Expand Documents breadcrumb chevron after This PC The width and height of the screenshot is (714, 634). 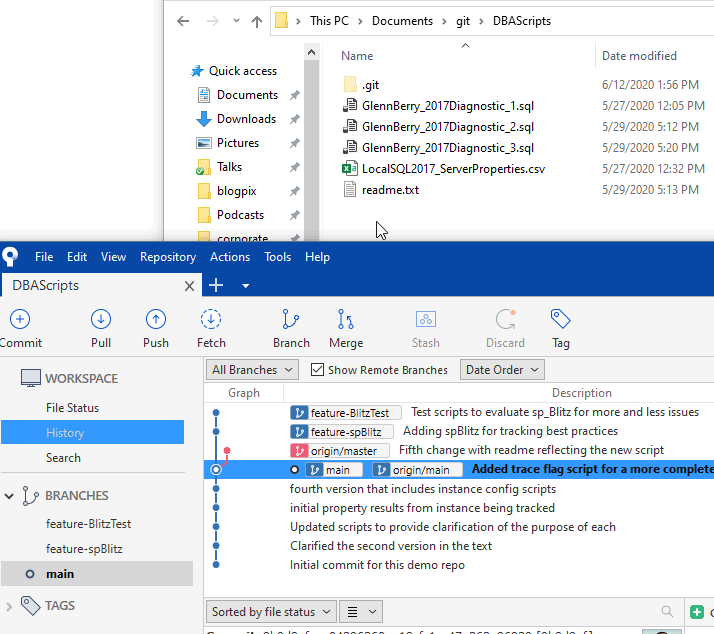(360, 21)
